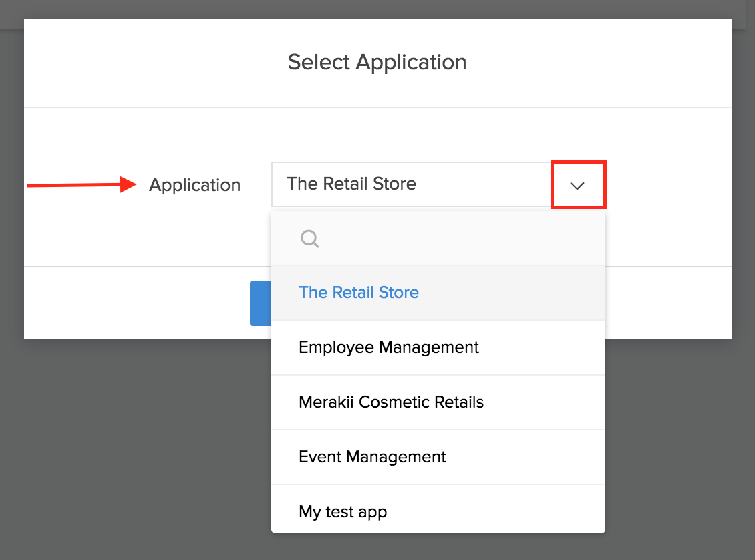Click the magnifier search icon in the dropdown
This screenshot has width=755, height=560.
[309, 239]
